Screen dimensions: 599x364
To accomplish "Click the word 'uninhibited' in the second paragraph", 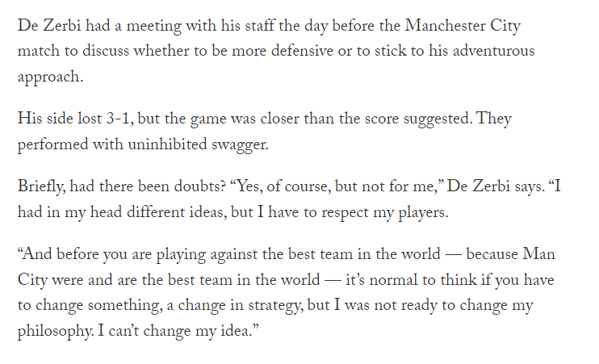I will (x=167, y=144).
